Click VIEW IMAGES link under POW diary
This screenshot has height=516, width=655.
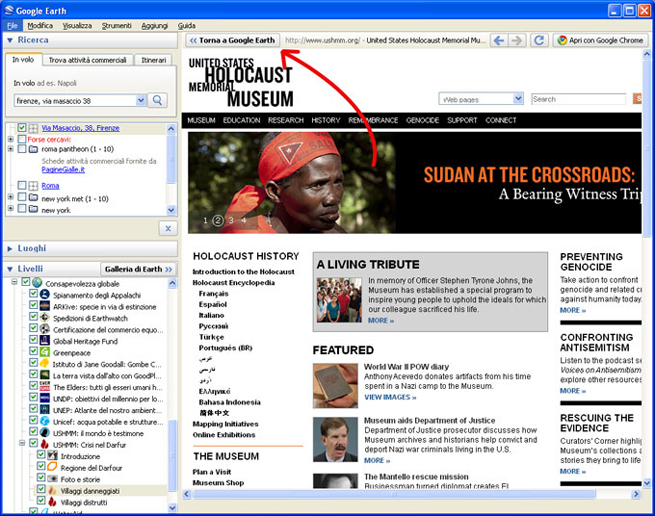[390, 397]
